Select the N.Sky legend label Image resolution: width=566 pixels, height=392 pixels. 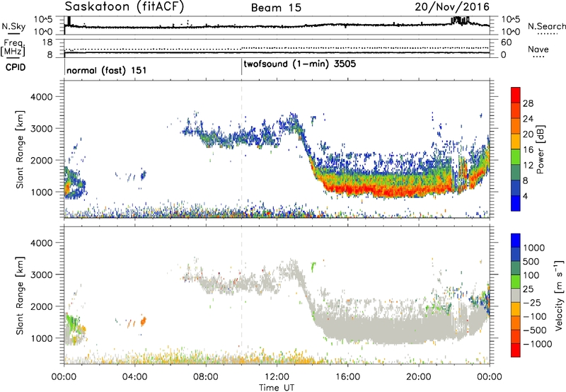tap(13, 26)
